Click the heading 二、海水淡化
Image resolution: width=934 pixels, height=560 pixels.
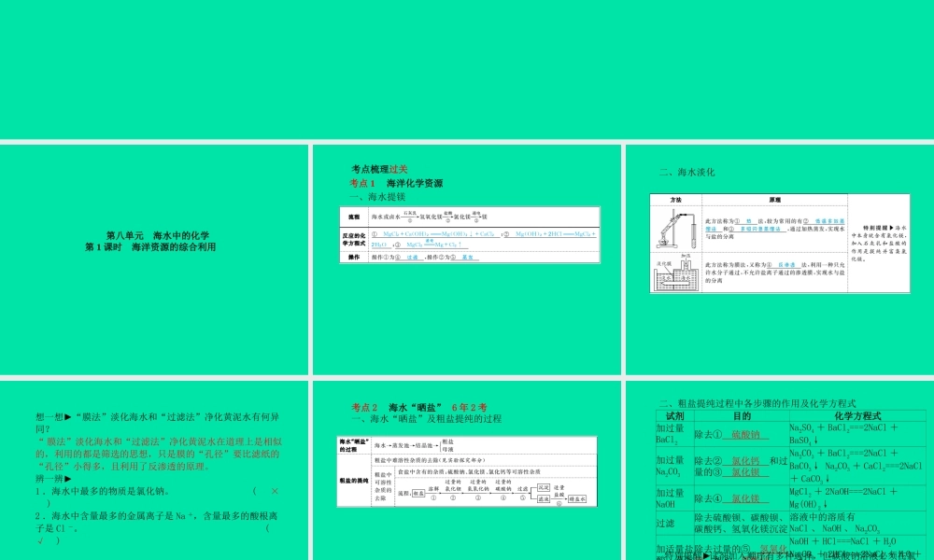coord(686,172)
